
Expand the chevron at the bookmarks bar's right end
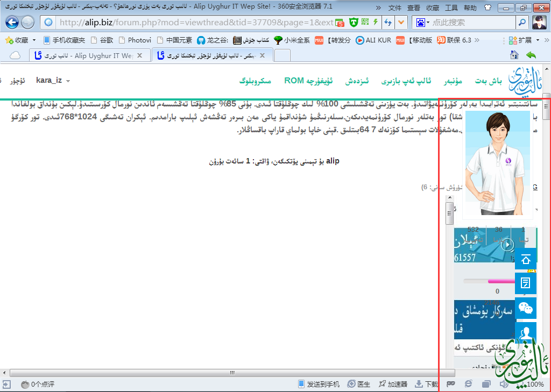click(x=547, y=40)
